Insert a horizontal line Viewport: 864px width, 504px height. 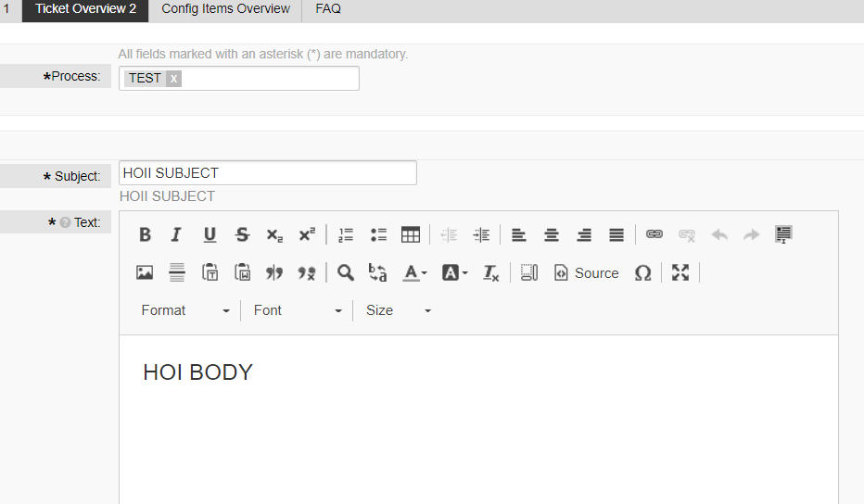[177, 272]
